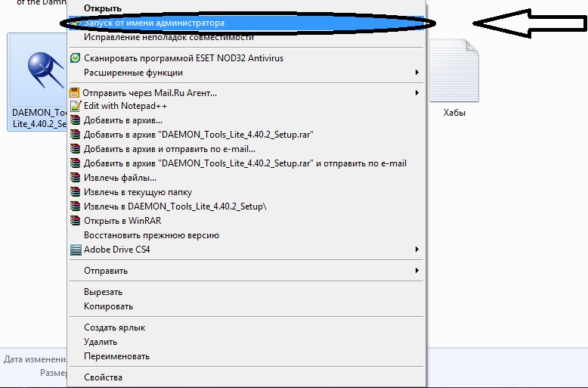588x388 pixels.
Task: Choose Запуск от имени администратора
Action: (246, 23)
